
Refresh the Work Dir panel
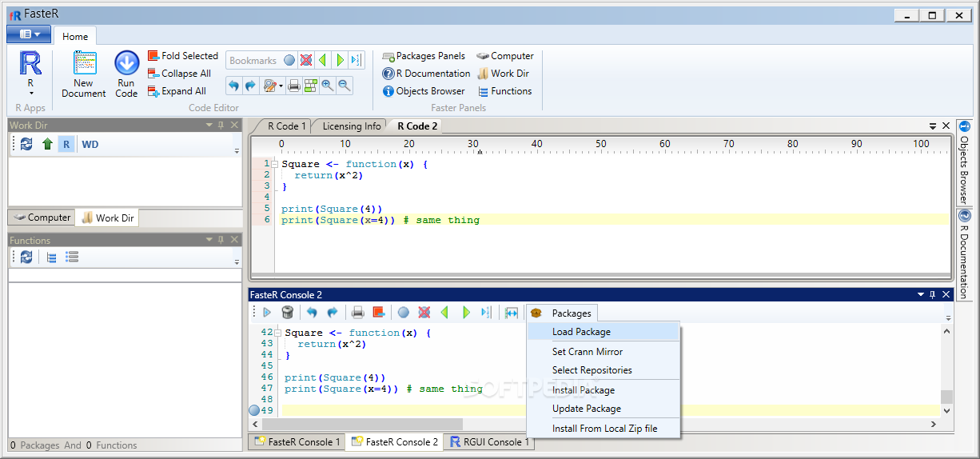pyautogui.click(x=26, y=145)
